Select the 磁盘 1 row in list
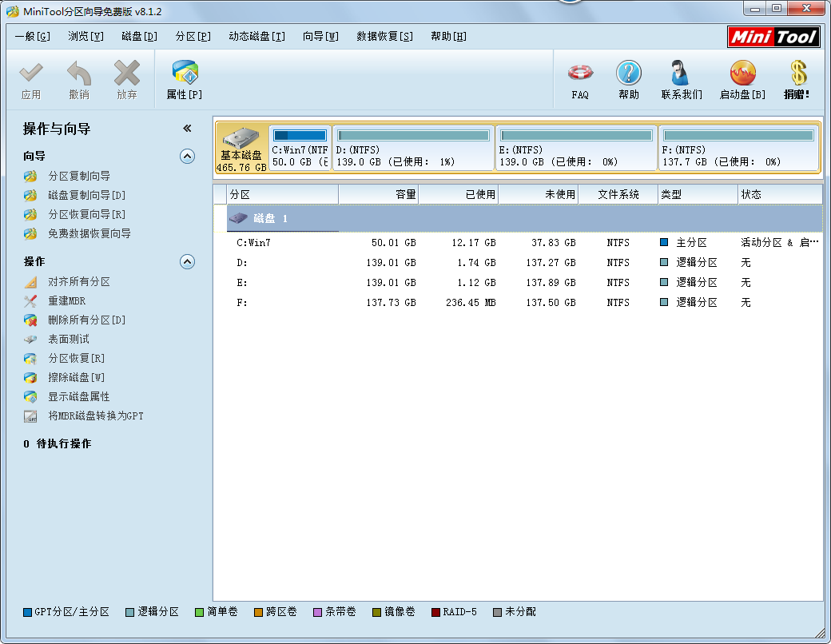This screenshot has height=644, width=831. click(525, 218)
